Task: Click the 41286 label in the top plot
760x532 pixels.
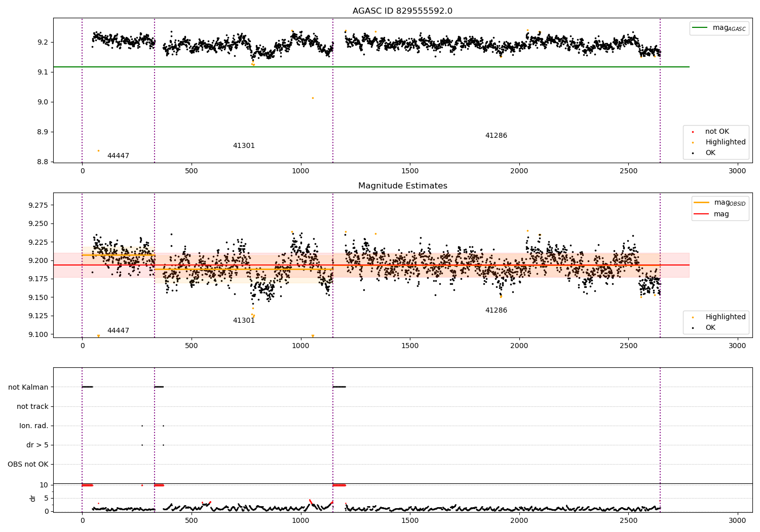Action: pos(496,136)
